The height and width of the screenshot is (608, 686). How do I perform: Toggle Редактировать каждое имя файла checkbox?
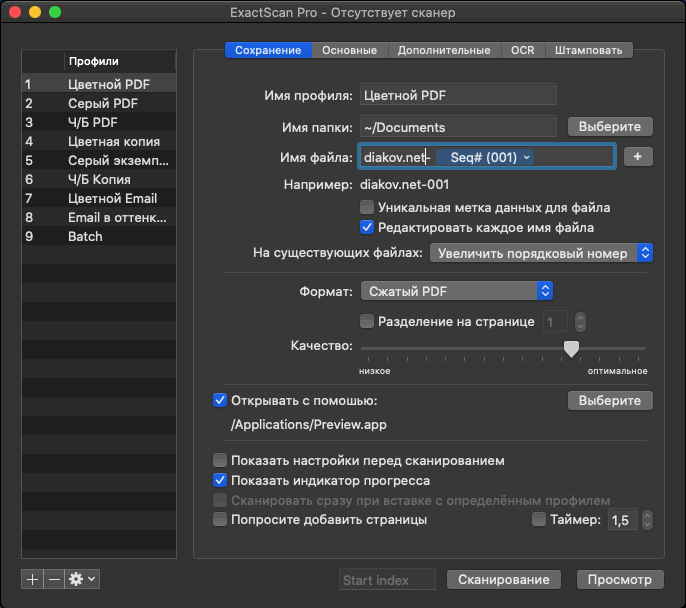(367, 228)
